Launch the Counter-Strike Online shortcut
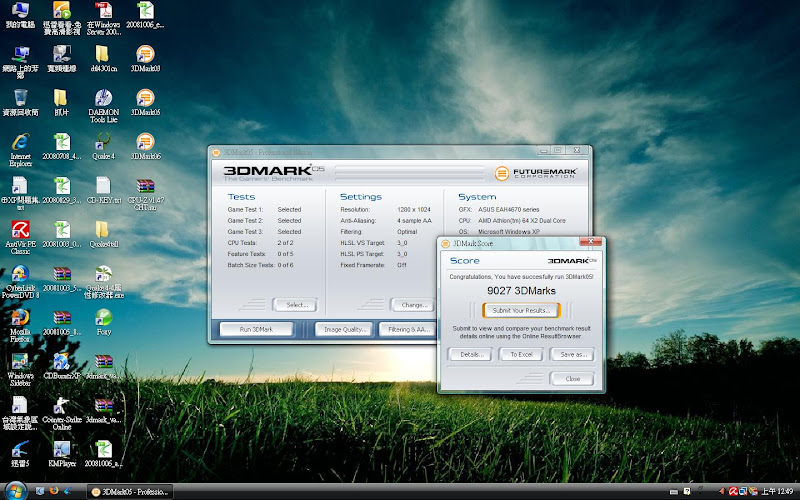Viewport: 800px width, 500px height. (61, 406)
